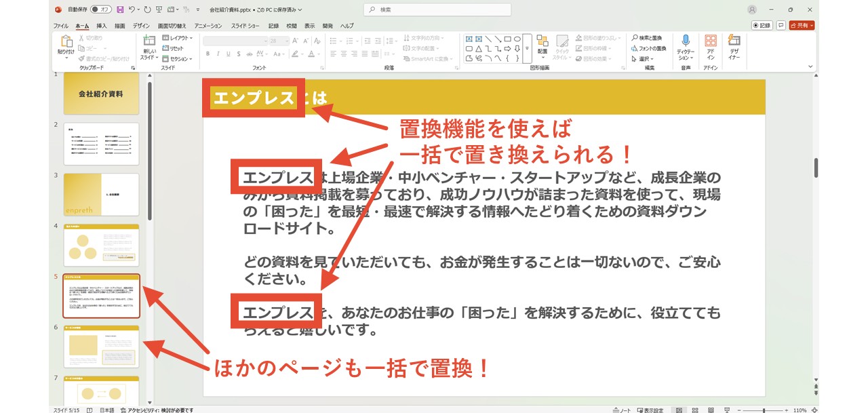Click the zoom in plus button

(x=788, y=410)
